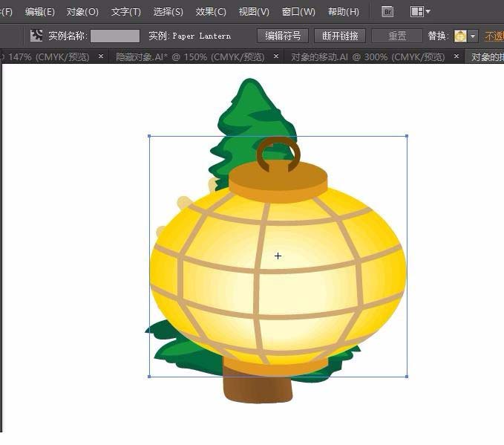The height and width of the screenshot is (445, 504).
Task: Open the Bridge (Br) icon
Action: click(387, 12)
